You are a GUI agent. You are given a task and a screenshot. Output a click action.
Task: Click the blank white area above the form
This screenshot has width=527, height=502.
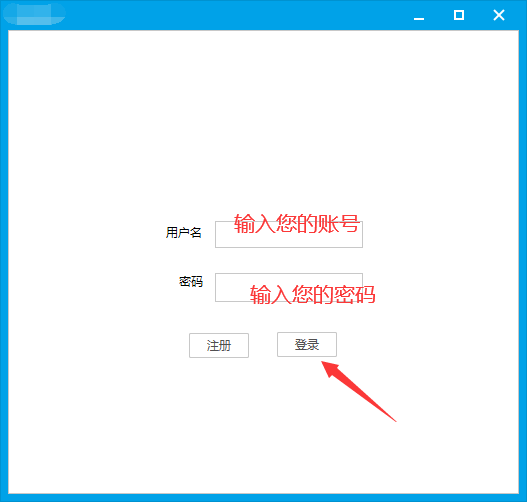264,118
